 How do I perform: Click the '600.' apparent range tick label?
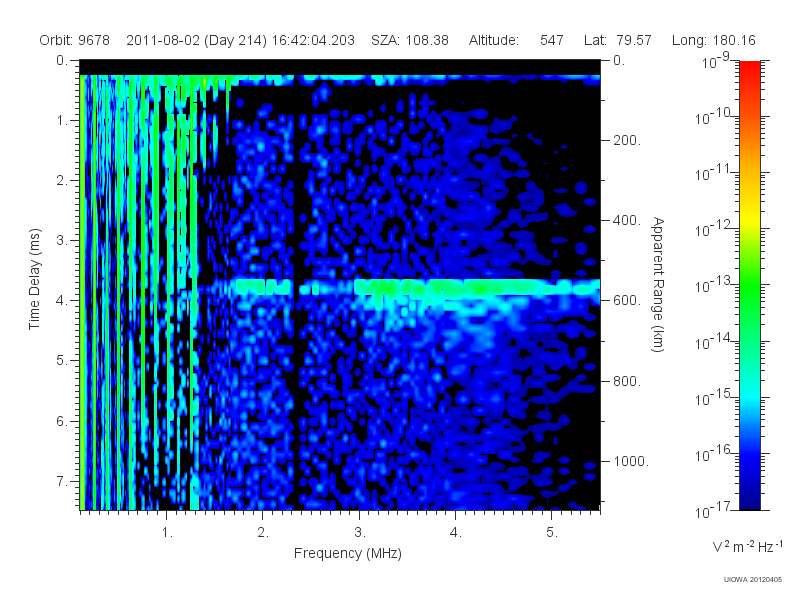click(x=627, y=301)
